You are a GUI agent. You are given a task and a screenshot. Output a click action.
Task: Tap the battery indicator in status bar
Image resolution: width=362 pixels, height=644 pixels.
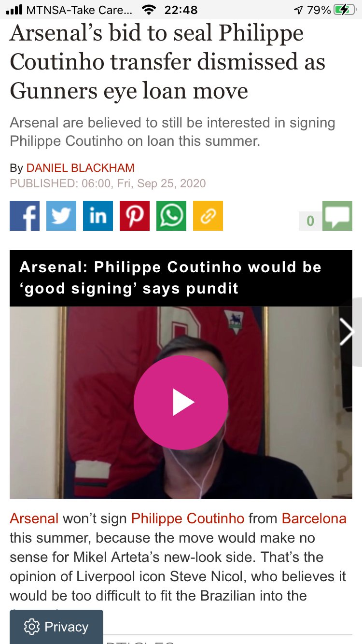coord(345,10)
